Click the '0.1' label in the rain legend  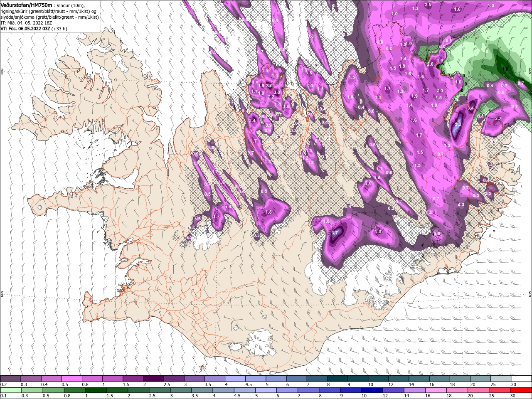[3, 396]
